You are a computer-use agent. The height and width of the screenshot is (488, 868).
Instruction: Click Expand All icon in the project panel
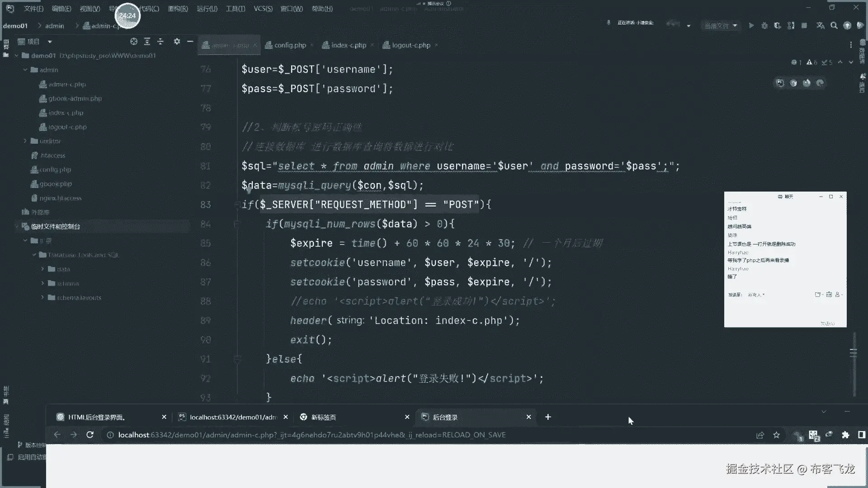147,42
